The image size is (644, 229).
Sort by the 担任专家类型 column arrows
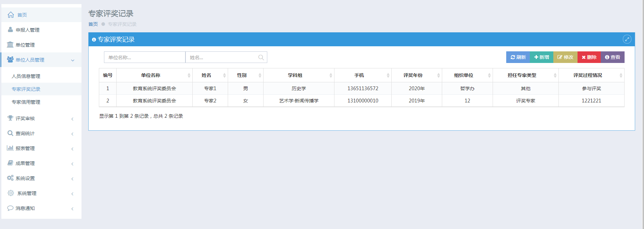(x=555, y=75)
